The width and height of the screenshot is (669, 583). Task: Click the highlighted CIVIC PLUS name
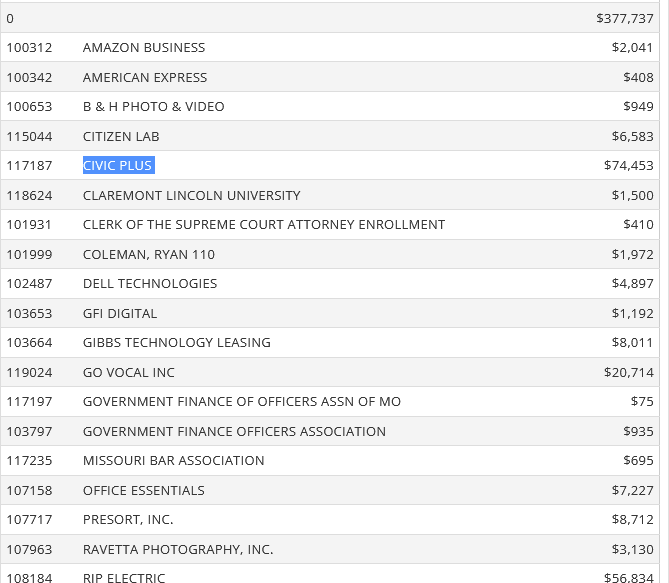click(x=117, y=166)
